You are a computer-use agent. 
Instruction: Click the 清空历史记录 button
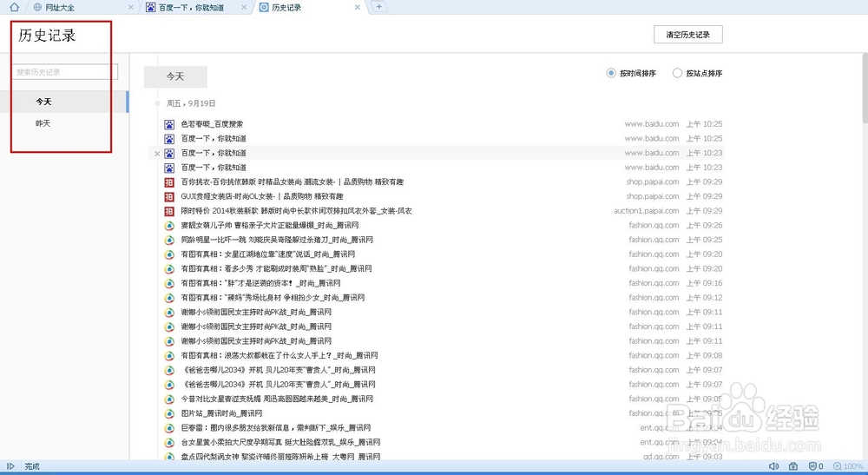coord(688,35)
